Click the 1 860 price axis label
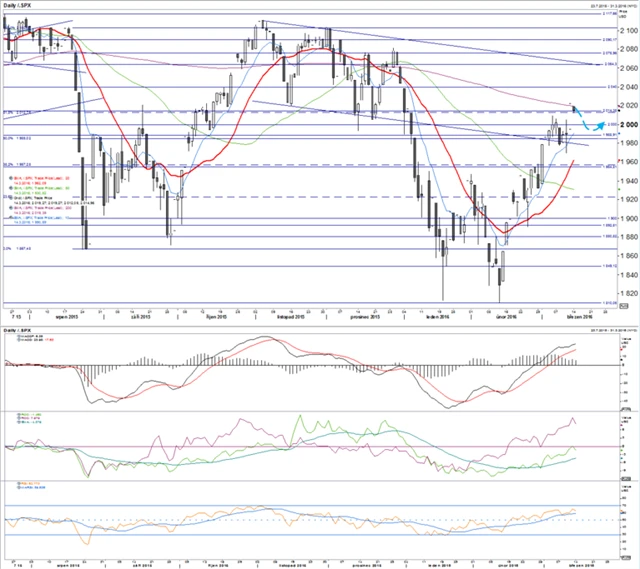The width and height of the screenshot is (640, 569). [628, 256]
